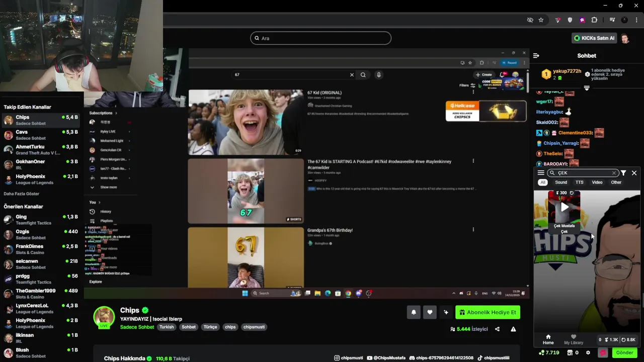Report the stream with the warning icon
Screen dimensions: 644x362
[x=513, y=329]
